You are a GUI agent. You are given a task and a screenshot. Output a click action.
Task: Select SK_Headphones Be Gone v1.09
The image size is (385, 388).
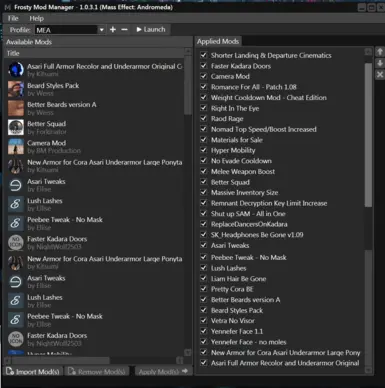coord(257,235)
